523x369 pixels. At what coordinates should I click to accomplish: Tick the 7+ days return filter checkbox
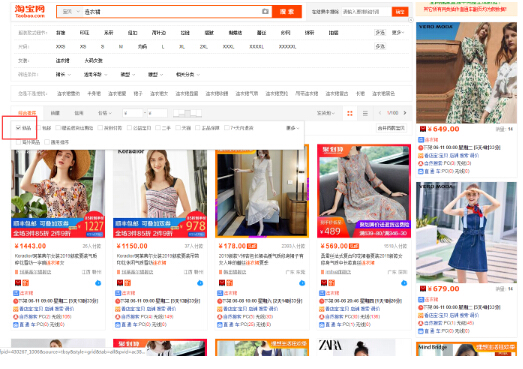[227, 128]
